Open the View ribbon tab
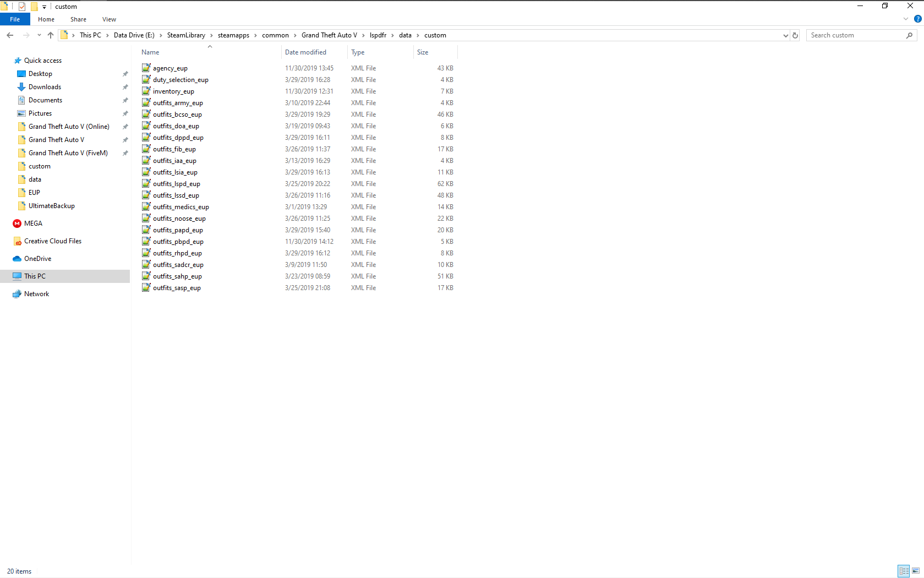The image size is (924, 578). click(x=109, y=19)
